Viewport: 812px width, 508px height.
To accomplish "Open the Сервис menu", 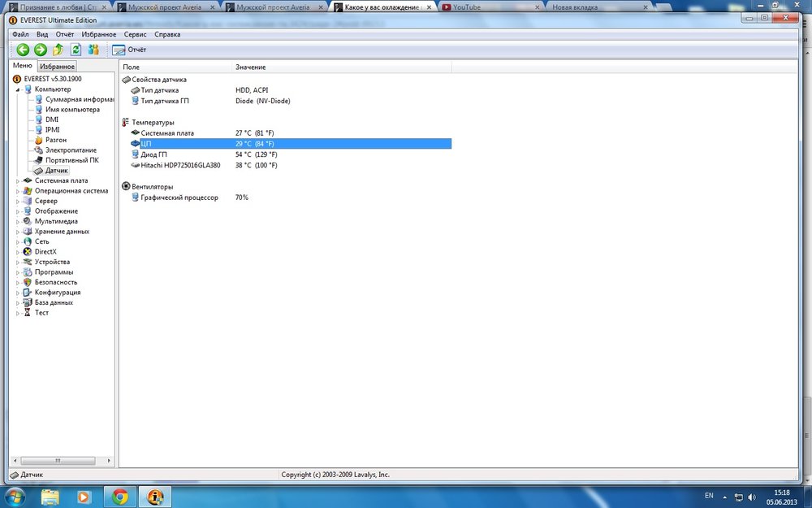I will click(x=135, y=35).
